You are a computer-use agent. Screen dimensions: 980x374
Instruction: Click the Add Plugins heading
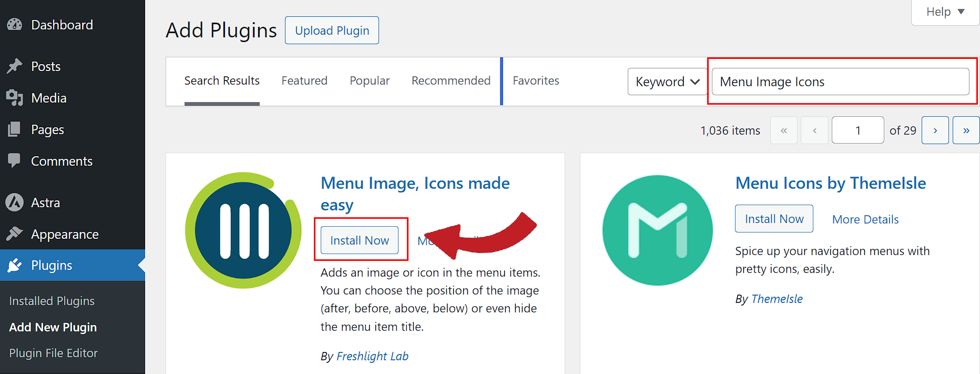(221, 31)
